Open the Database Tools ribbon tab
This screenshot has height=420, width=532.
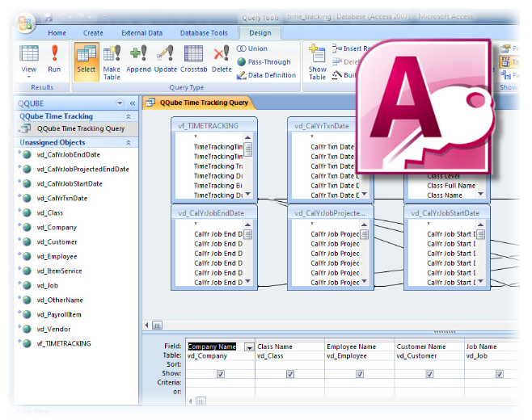pos(204,33)
